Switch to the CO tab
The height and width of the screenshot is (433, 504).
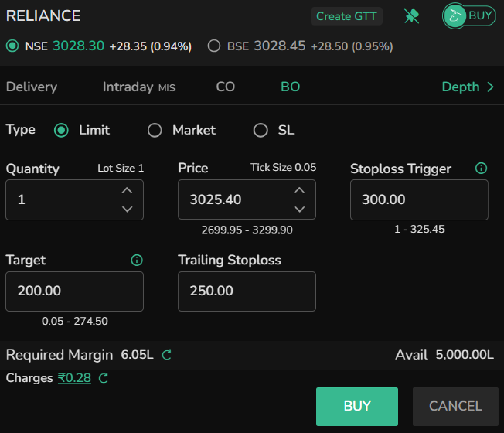point(226,87)
